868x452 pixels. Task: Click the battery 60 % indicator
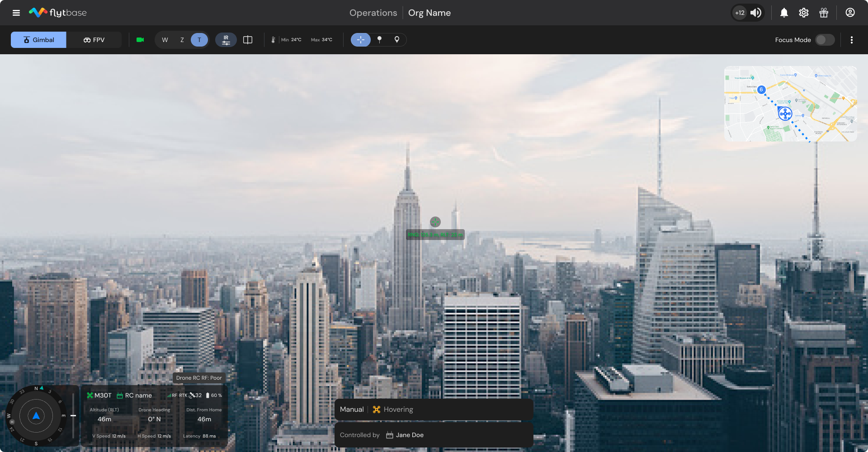click(214, 395)
